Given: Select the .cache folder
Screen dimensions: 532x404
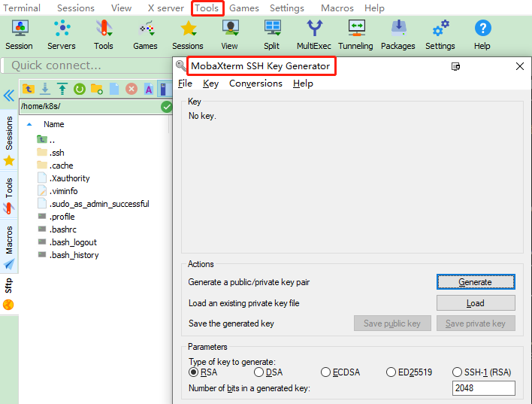Looking at the screenshot, I should (x=55, y=166).
